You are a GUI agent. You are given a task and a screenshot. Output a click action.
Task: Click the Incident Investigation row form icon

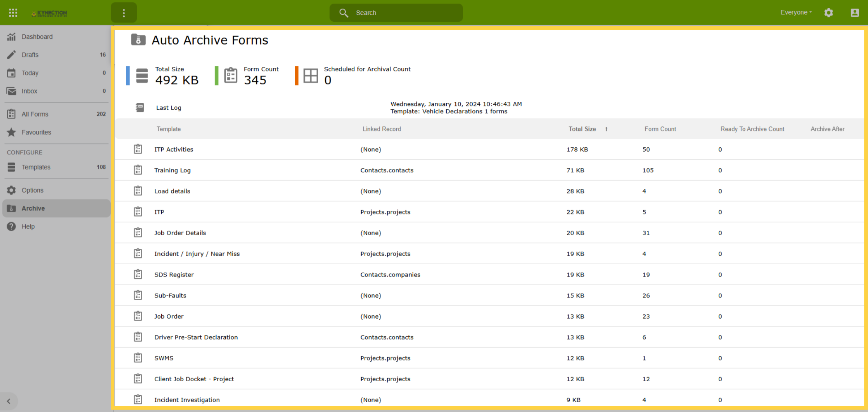[x=138, y=400]
